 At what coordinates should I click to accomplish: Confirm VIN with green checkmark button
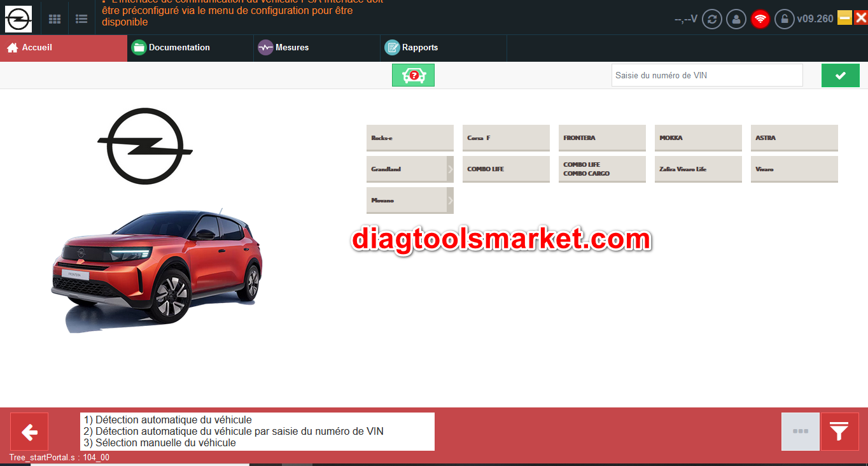(x=840, y=75)
